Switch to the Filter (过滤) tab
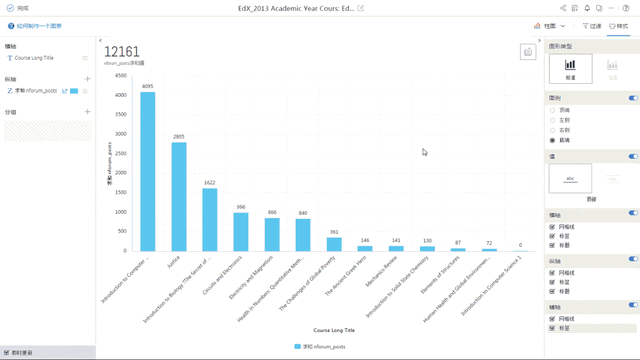640x360 pixels. click(x=592, y=26)
